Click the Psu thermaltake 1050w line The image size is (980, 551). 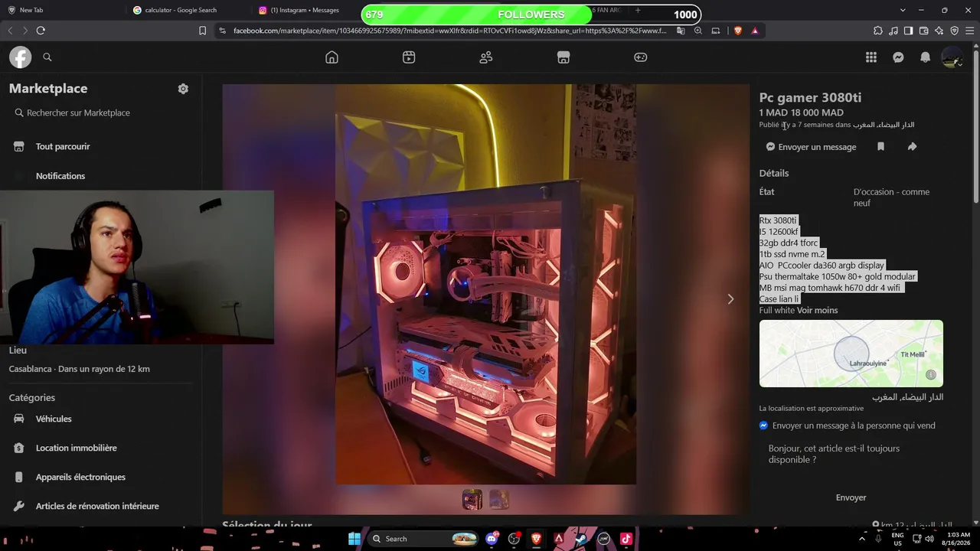(838, 276)
